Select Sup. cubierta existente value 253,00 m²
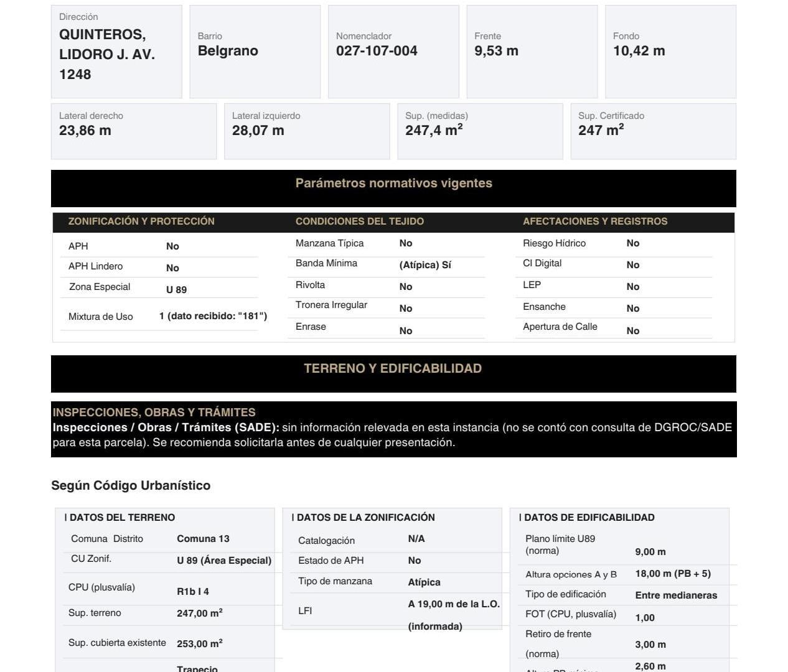This screenshot has width=788, height=672. [x=200, y=643]
